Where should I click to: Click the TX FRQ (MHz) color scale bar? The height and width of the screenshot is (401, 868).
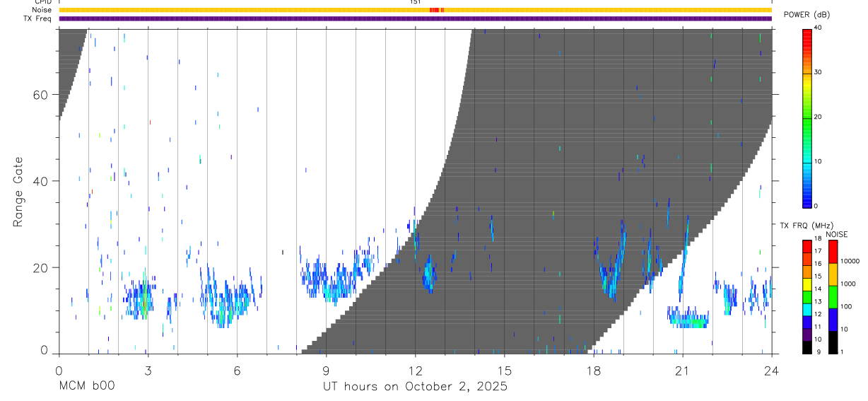tap(807, 296)
